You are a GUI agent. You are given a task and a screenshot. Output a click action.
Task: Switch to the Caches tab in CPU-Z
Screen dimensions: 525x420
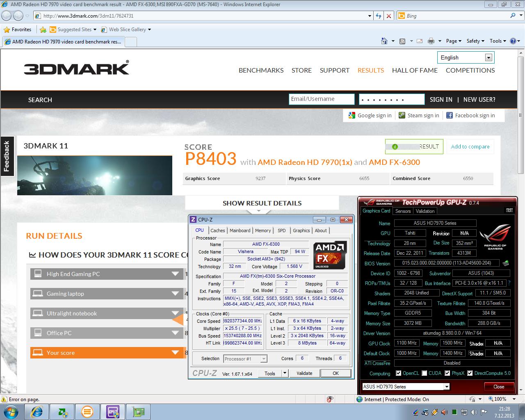pyautogui.click(x=218, y=231)
